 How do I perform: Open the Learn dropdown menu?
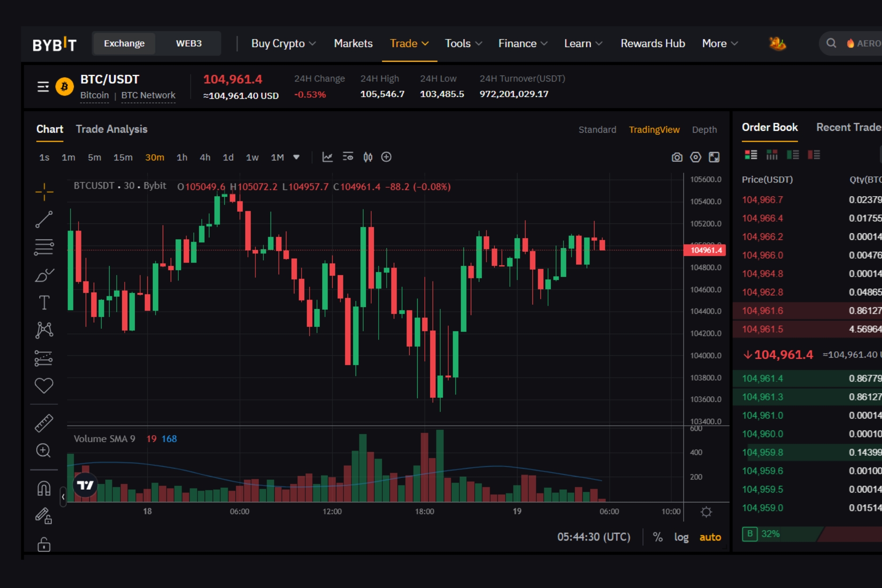point(583,43)
